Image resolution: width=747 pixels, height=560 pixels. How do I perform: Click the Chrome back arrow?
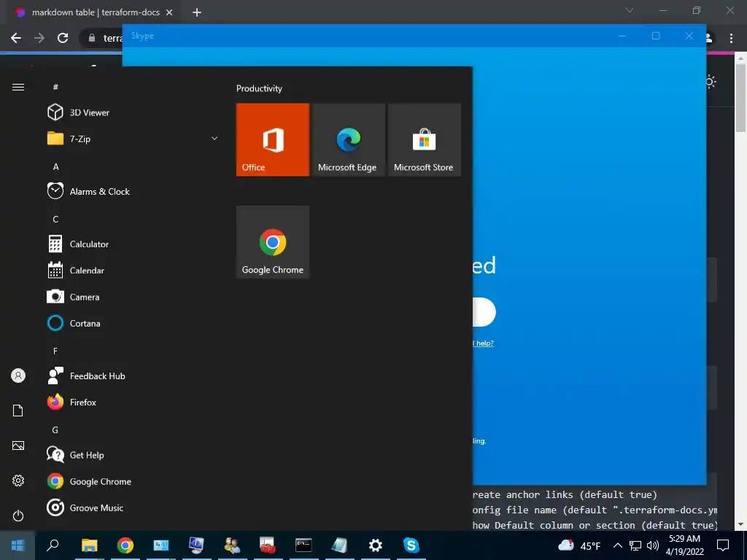[16, 38]
